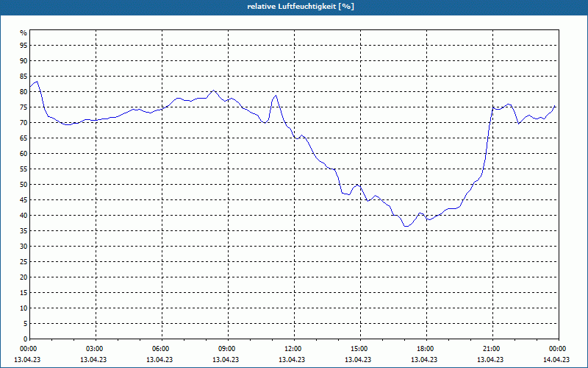Click the 21:00 time label
The image size is (588, 368).
(x=492, y=349)
